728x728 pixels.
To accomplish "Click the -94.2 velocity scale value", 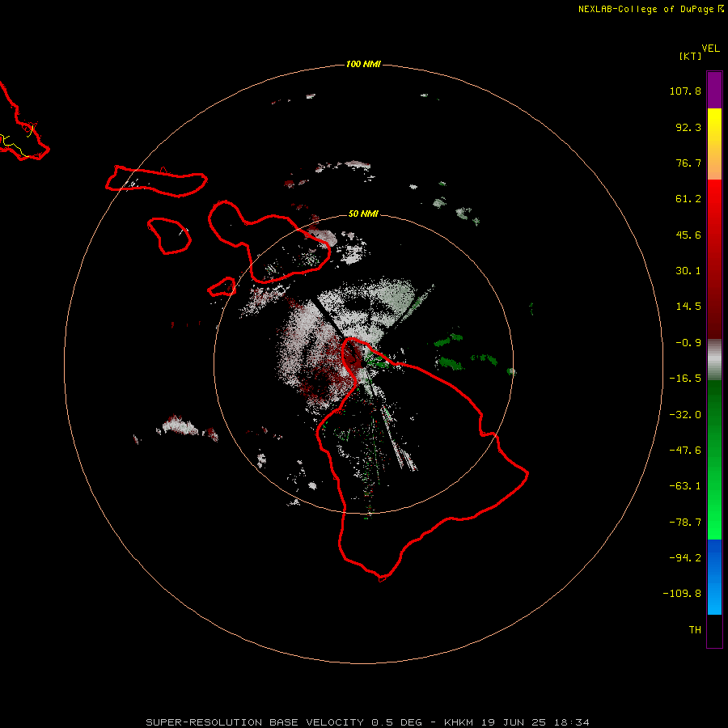I will [x=685, y=558].
